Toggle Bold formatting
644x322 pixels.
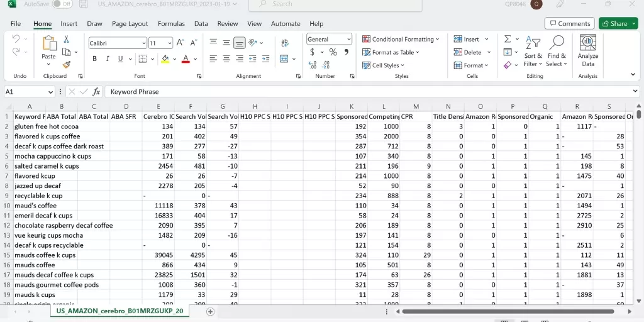[94, 58]
